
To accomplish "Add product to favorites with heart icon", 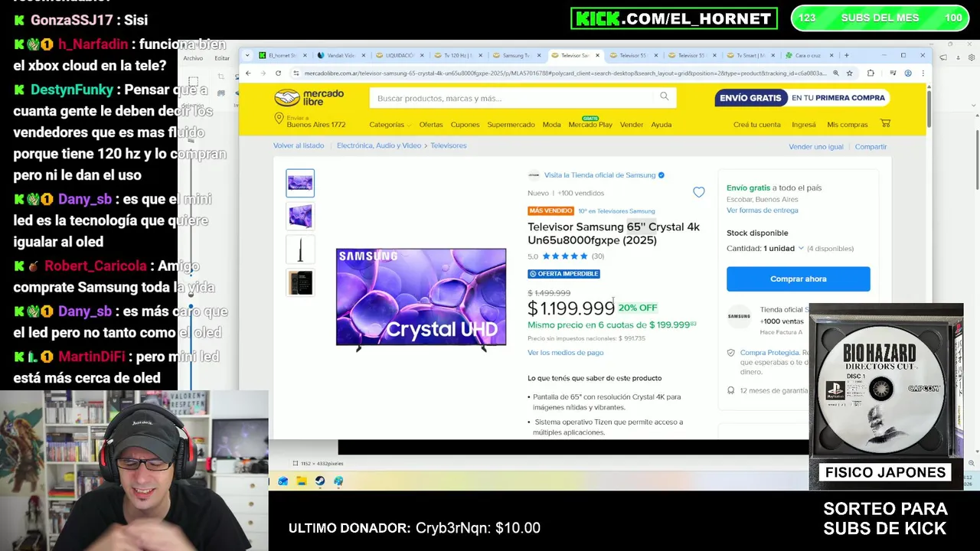I will [699, 193].
